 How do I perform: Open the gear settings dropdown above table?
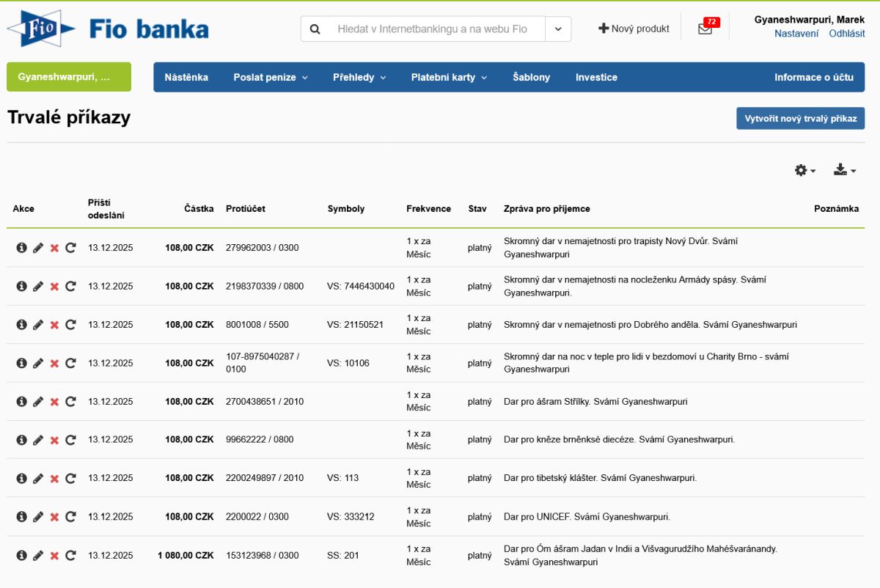point(804,170)
